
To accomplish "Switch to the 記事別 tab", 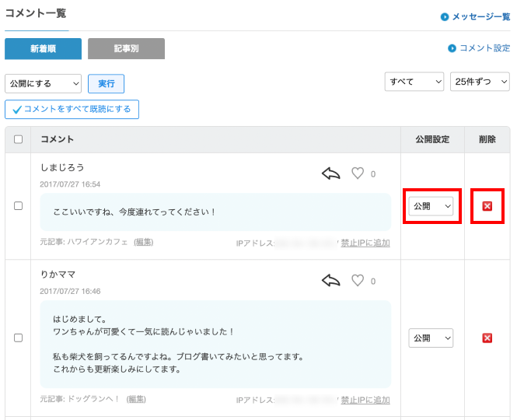I will [x=126, y=49].
